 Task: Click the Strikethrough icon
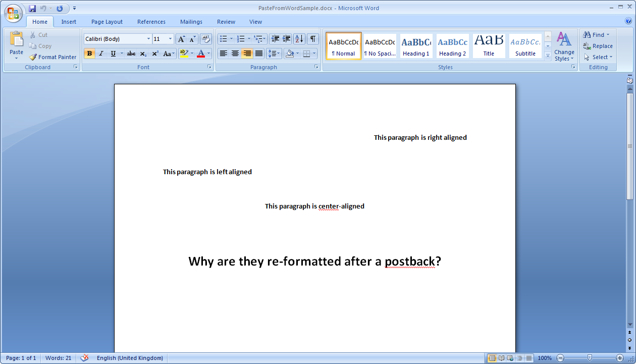coord(131,54)
